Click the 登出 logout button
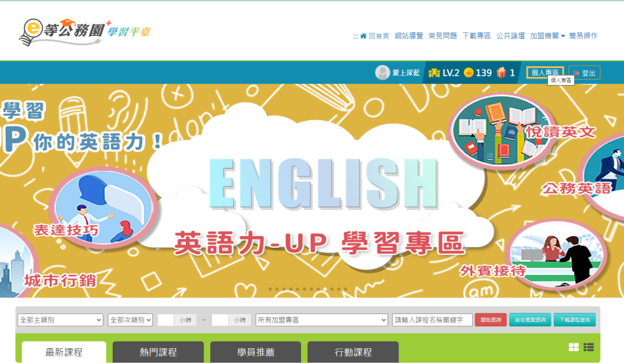This screenshot has width=624, height=364. coord(584,73)
